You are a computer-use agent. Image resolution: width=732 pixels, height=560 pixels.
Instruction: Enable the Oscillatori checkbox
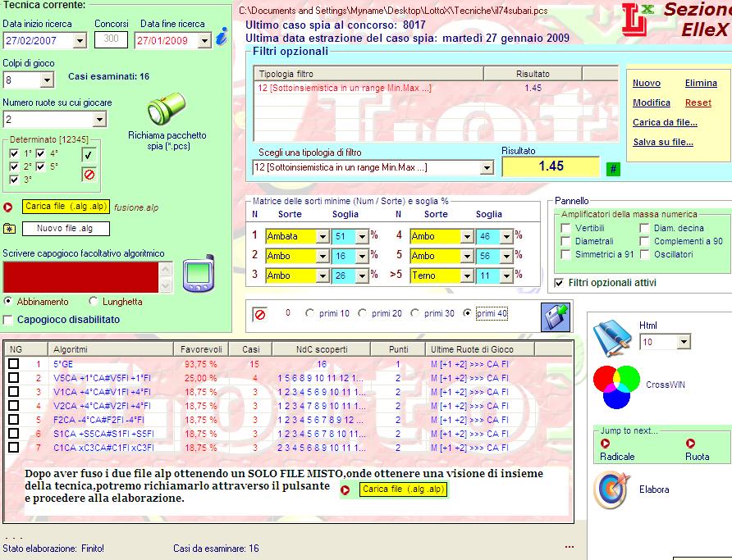click(x=645, y=254)
